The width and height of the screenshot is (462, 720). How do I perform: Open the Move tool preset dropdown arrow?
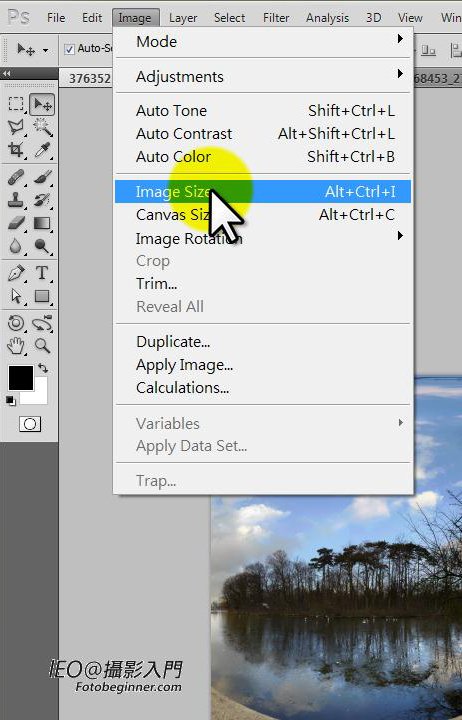click(45, 50)
